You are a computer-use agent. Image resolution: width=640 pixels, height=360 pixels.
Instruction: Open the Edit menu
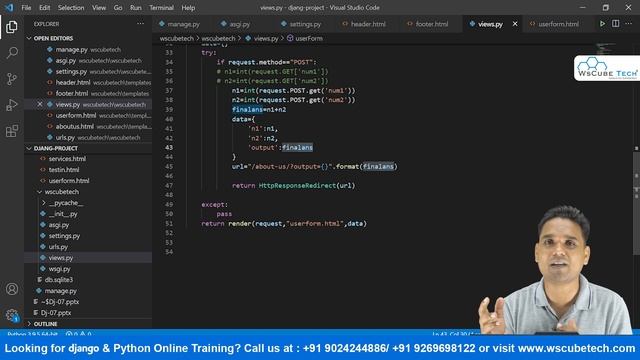44,8
